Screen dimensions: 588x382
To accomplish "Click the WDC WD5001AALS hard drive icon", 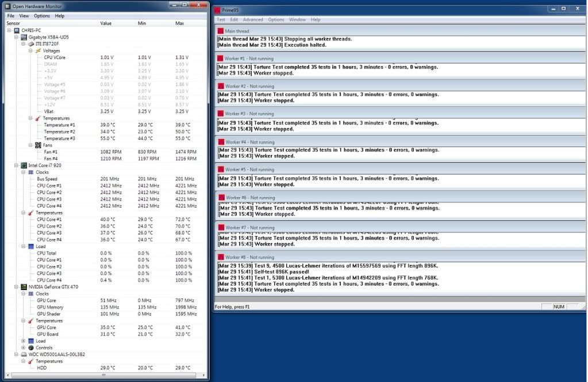I will 24,354.
